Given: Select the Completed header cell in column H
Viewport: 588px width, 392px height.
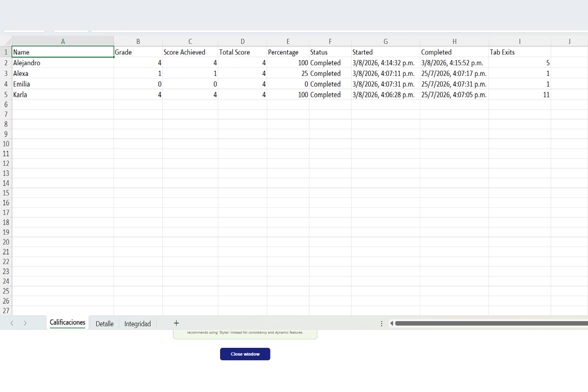Looking at the screenshot, I should pyautogui.click(x=454, y=52).
